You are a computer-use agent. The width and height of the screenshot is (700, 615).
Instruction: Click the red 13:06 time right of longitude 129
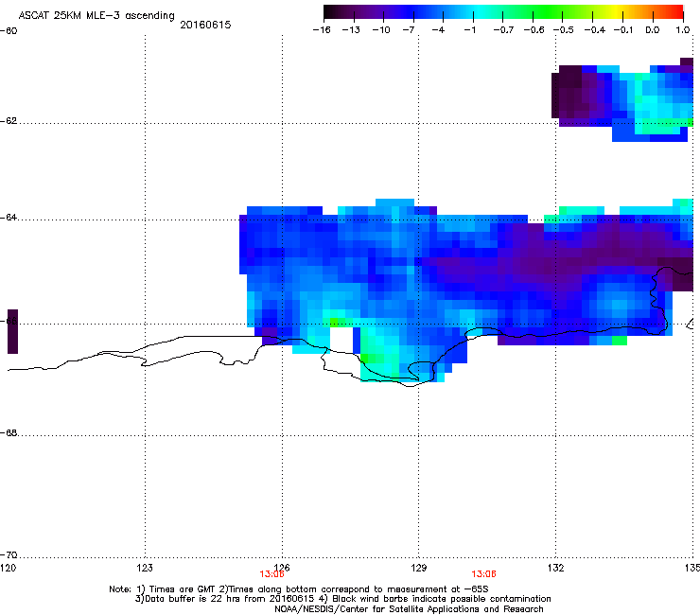[x=484, y=574]
